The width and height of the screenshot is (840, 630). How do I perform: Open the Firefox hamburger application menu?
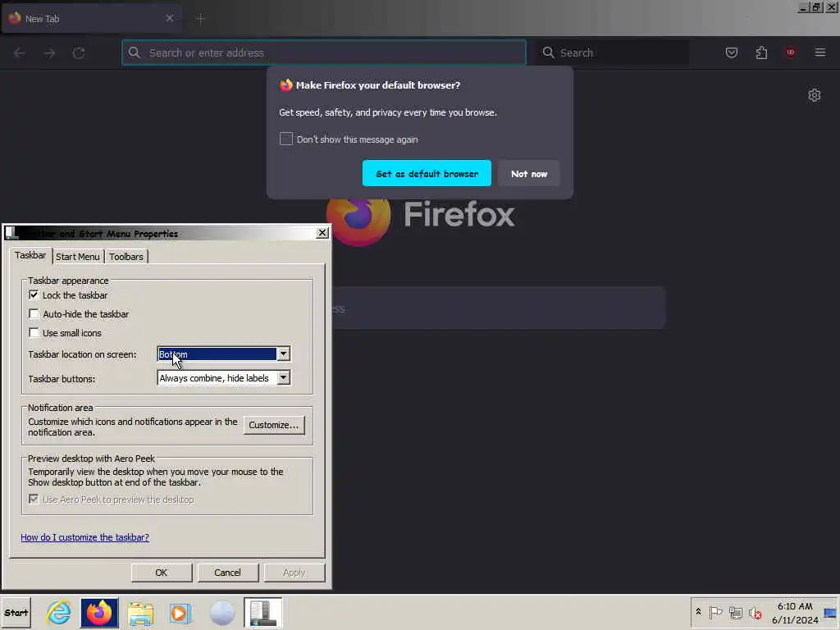coord(820,52)
